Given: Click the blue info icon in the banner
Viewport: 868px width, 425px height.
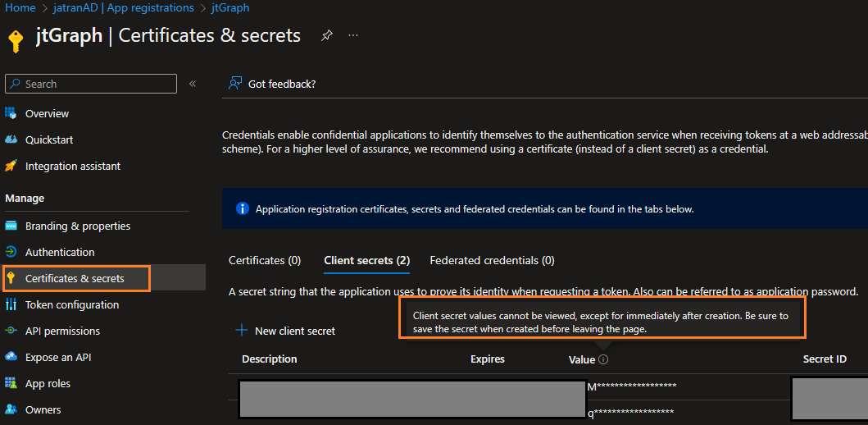Looking at the screenshot, I should pos(242,208).
